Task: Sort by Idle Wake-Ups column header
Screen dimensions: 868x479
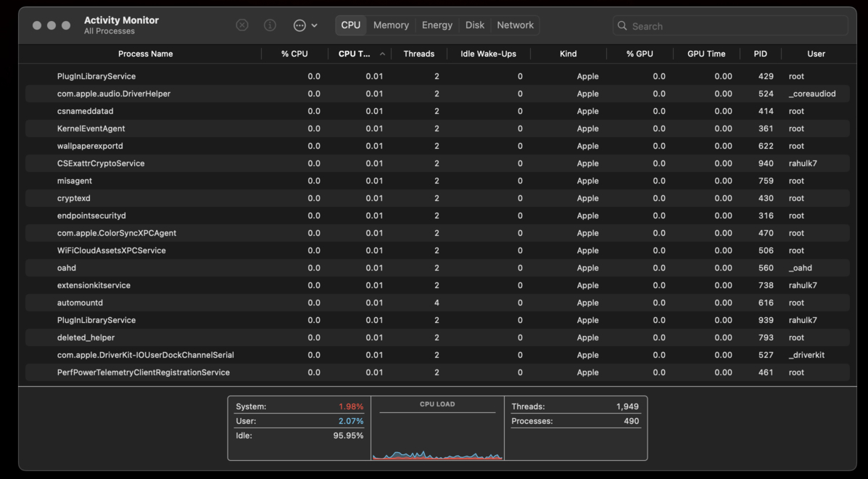Action: click(488, 54)
